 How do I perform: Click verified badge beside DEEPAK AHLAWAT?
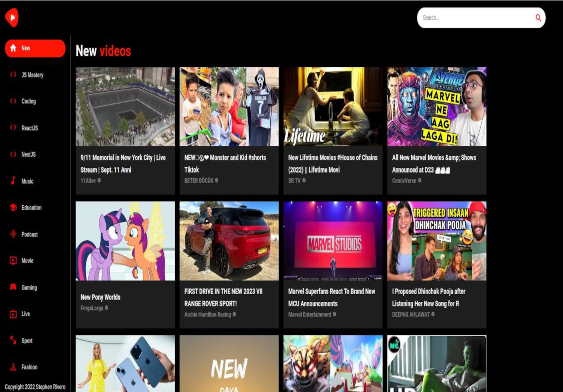coord(433,314)
